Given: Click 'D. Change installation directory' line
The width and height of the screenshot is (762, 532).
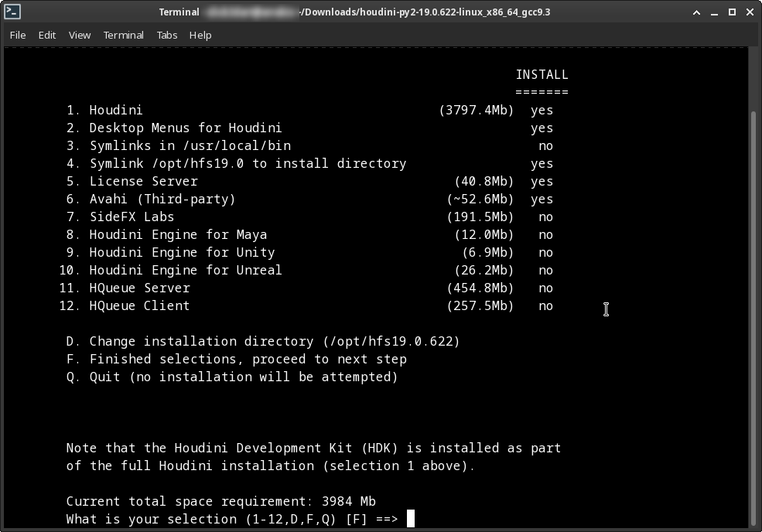Looking at the screenshot, I should click(x=263, y=342).
